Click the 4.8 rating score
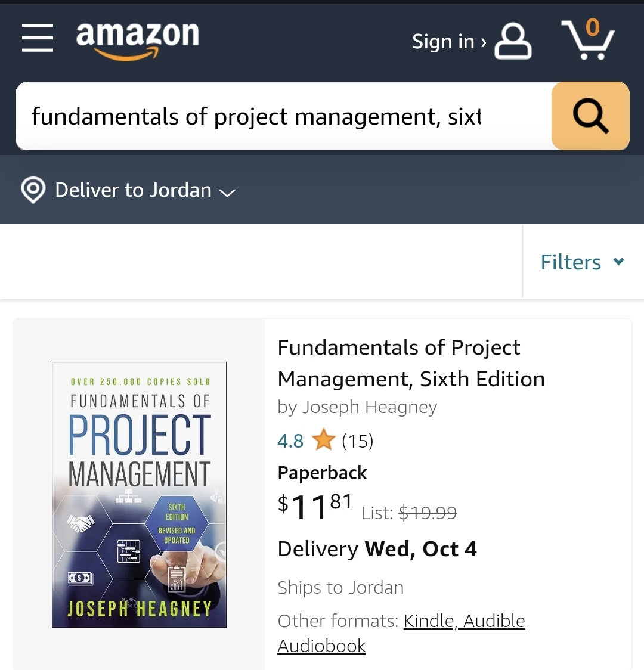Screen dimensions: 644x670 pos(290,441)
